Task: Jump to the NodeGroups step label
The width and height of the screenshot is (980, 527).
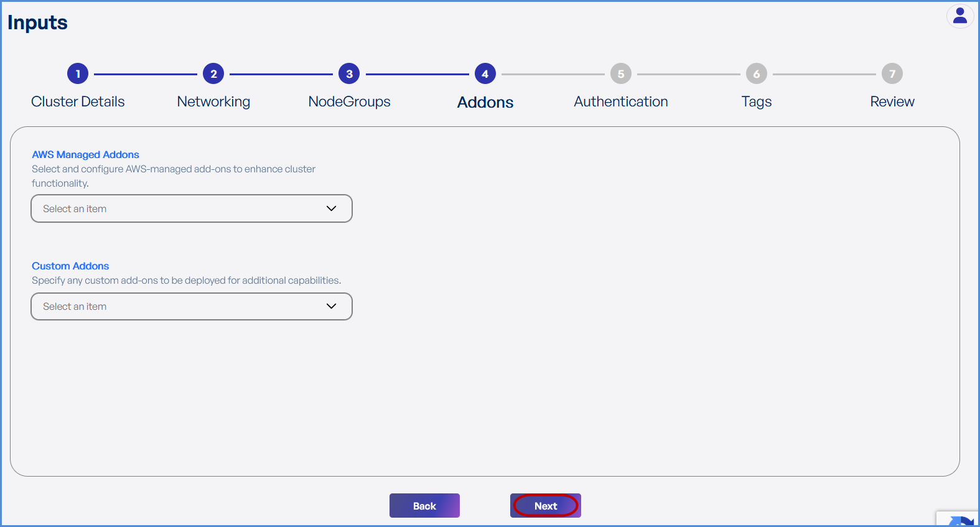Action: click(x=349, y=101)
